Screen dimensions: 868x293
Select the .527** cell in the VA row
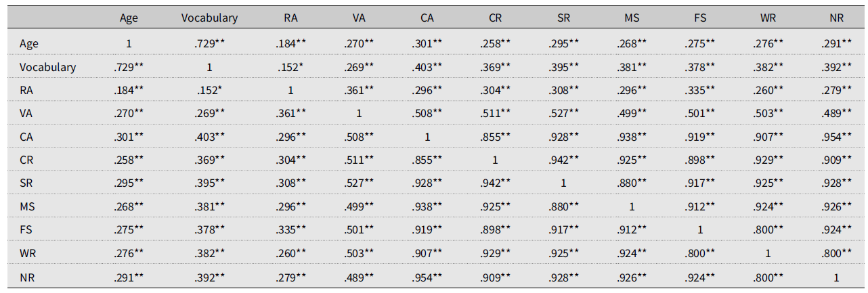(564, 114)
